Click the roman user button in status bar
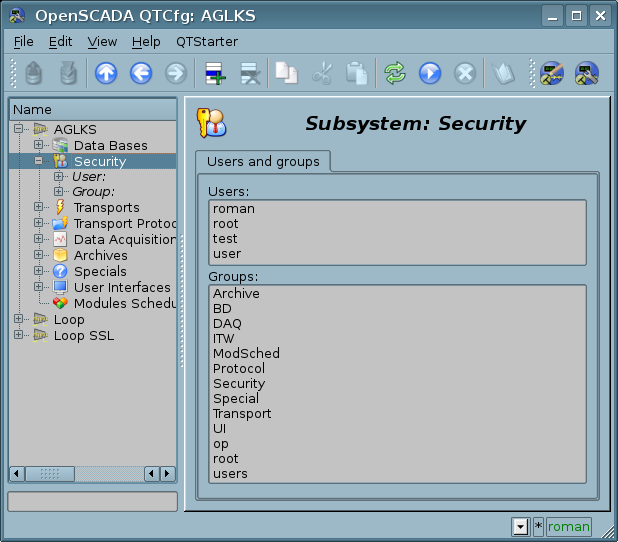 [x=569, y=526]
